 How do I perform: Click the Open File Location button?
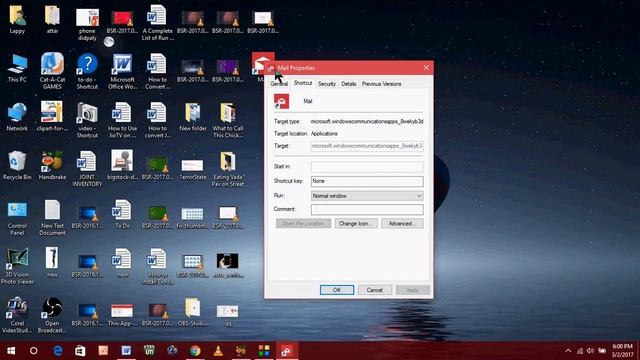click(303, 224)
